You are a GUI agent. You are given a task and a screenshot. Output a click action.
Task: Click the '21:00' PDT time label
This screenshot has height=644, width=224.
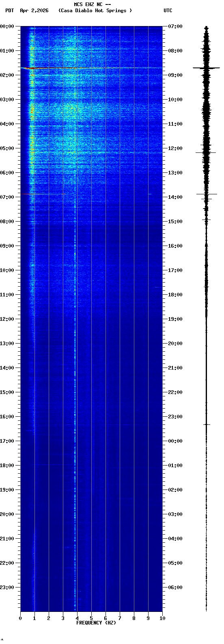7,539
